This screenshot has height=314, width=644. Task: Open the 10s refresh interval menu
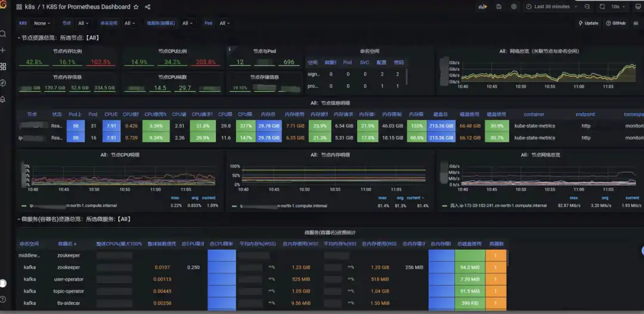pos(618,7)
